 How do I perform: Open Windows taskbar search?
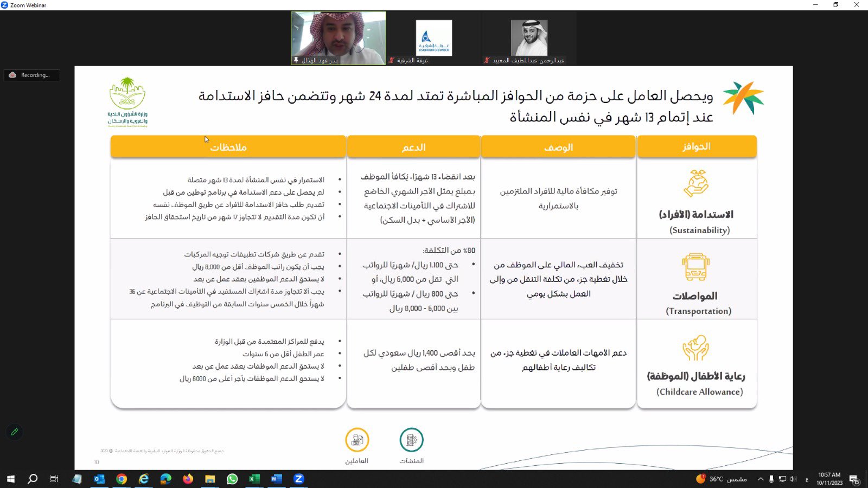coord(33,479)
